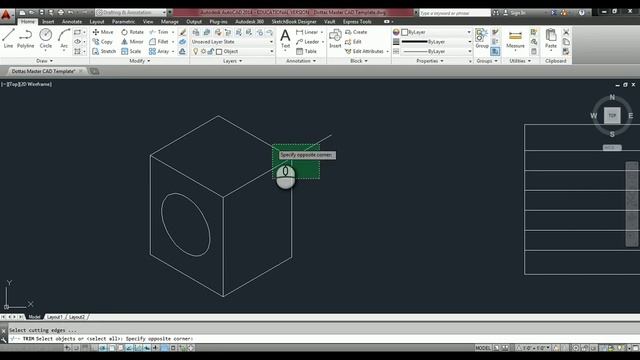Screen dimensions: 640x360
Task: Click the Sign In button
Action: pos(514,13)
